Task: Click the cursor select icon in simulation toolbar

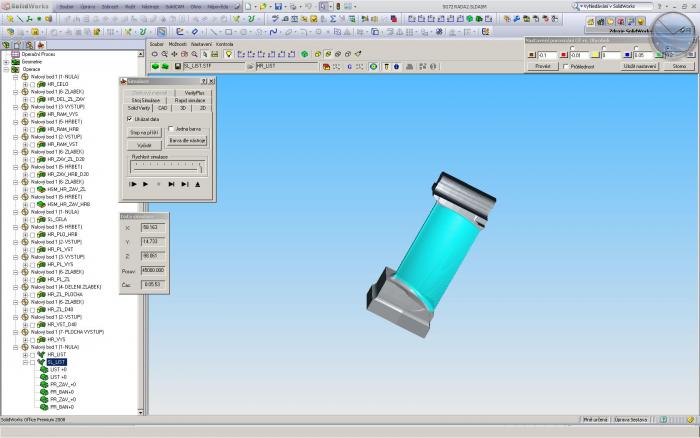Action: click(x=204, y=54)
